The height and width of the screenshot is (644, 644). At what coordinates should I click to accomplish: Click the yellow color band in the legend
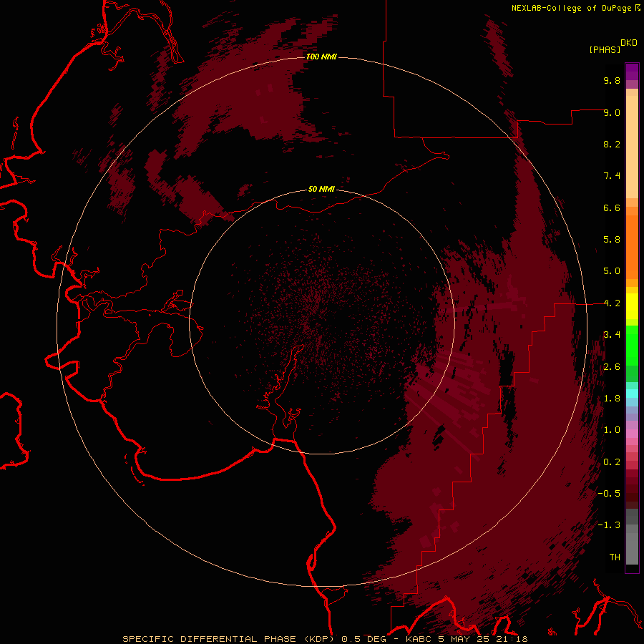click(x=632, y=306)
